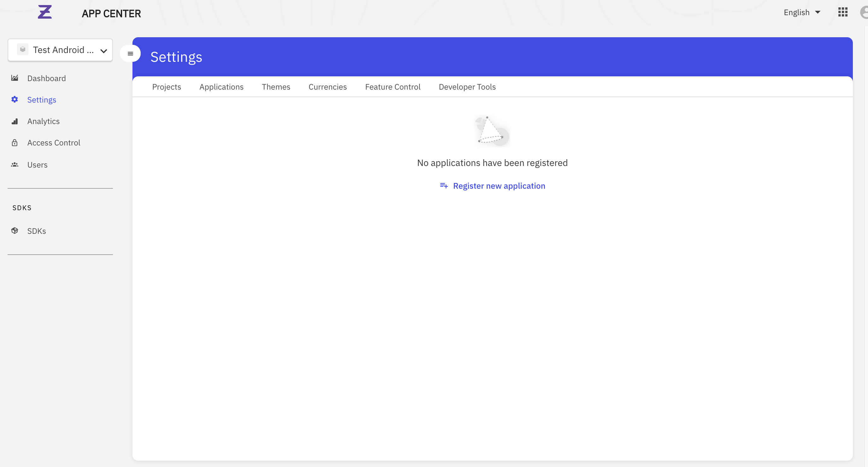Switch to the Applications tab
Screen dimensions: 868x467
(221, 87)
